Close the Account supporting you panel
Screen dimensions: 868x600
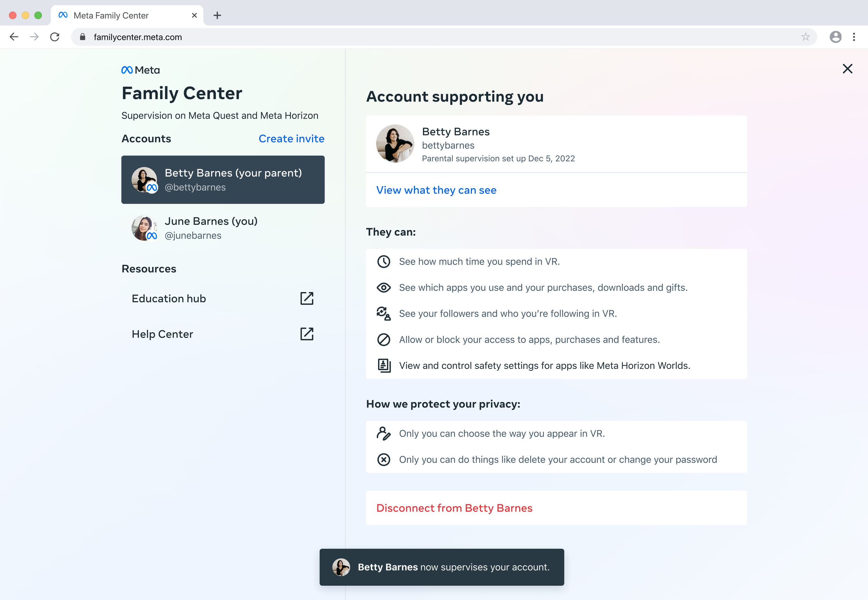click(847, 69)
